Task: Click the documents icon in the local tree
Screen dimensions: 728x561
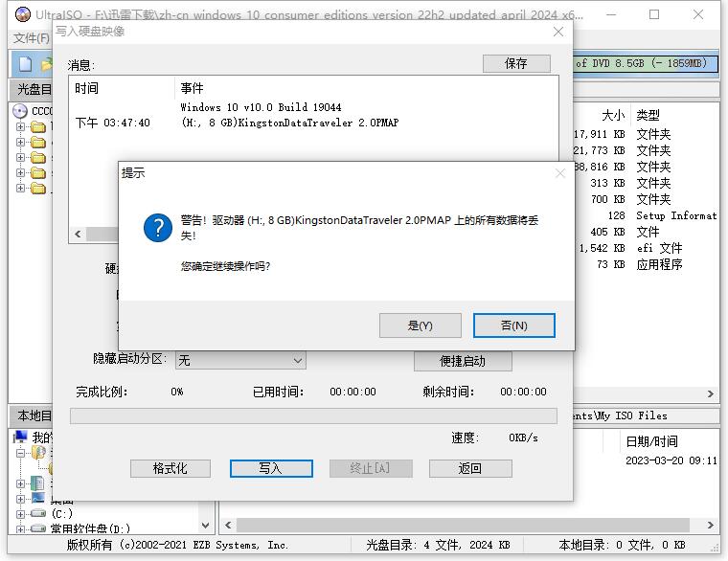Action: click(37, 483)
